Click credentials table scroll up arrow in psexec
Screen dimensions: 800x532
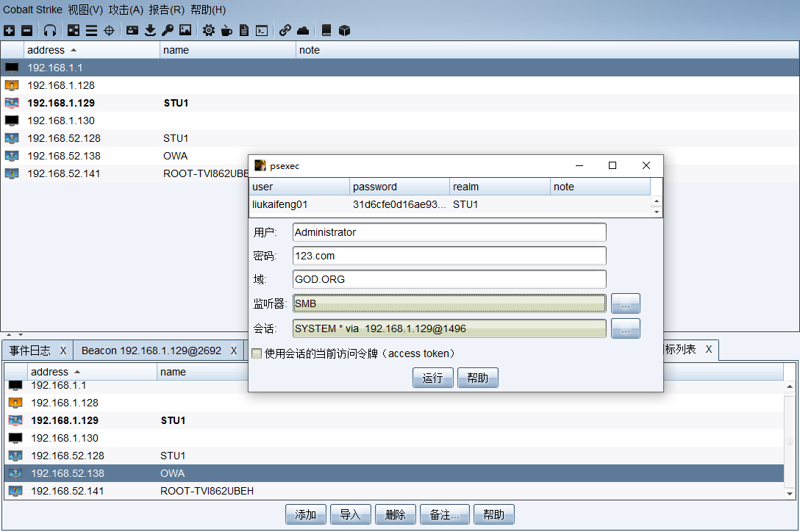(657, 201)
